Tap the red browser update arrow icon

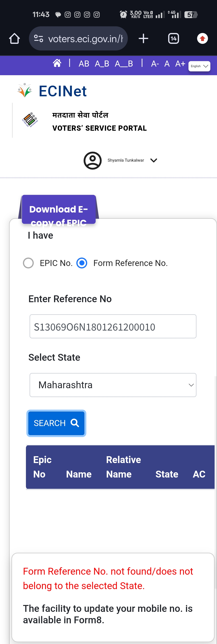(202, 38)
